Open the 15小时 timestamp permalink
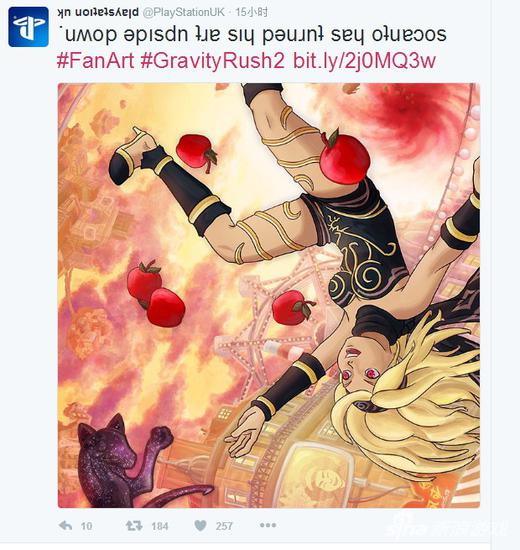The image size is (520, 550). (251, 13)
